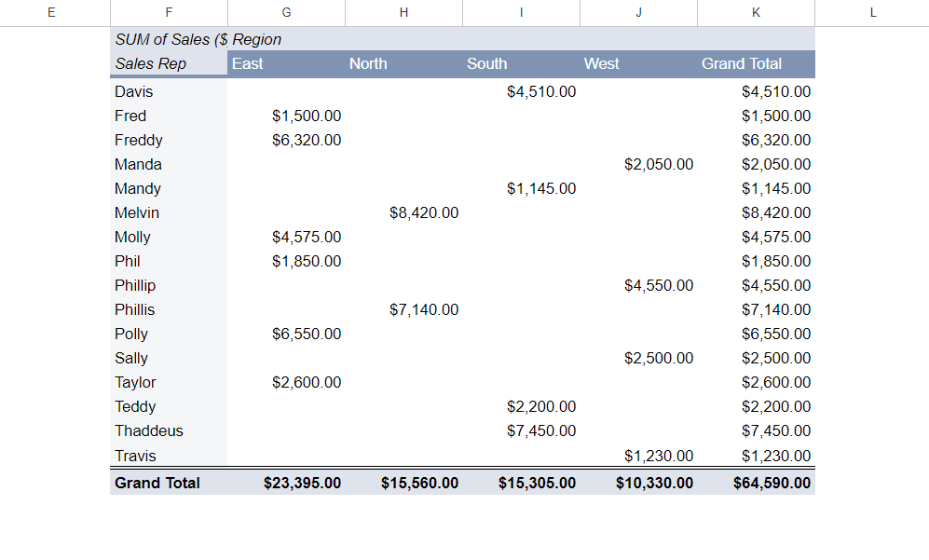
Task: Click the Phillip name cell
Action: click(x=169, y=286)
